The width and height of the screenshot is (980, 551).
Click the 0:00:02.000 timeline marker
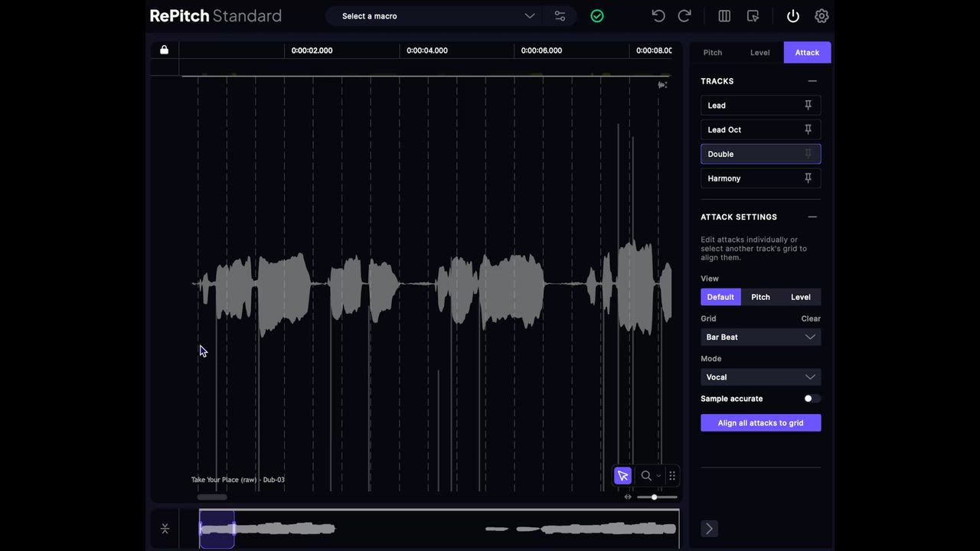click(312, 51)
